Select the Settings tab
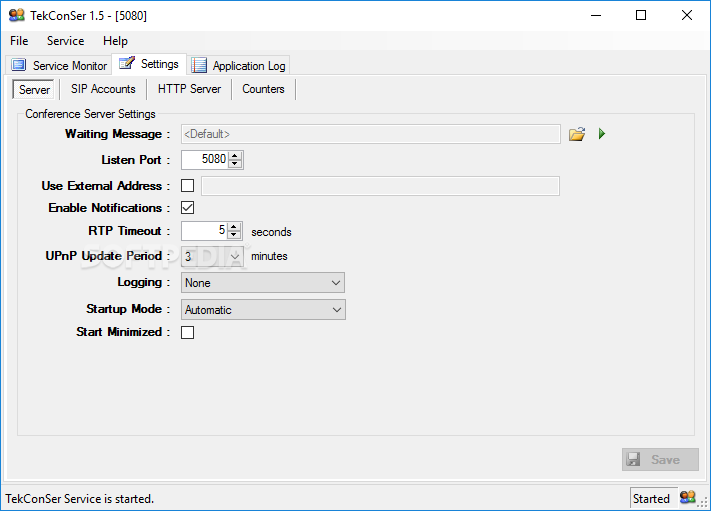This screenshot has width=711, height=511. coord(149,63)
